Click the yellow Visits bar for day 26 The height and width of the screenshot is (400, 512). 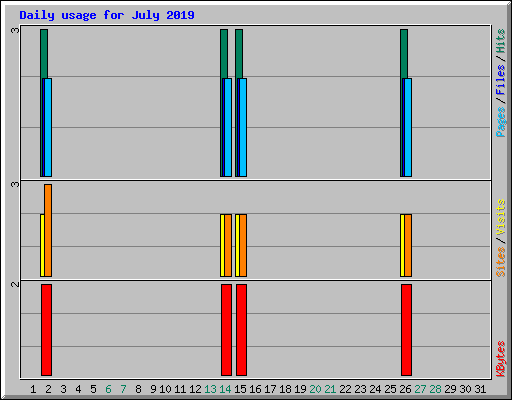[x=402, y=245]
